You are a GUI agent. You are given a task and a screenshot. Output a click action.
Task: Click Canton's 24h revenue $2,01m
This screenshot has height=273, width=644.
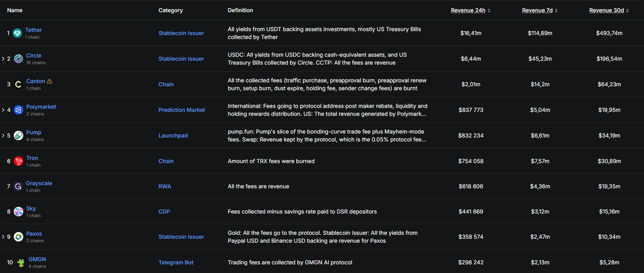[471, 84]
